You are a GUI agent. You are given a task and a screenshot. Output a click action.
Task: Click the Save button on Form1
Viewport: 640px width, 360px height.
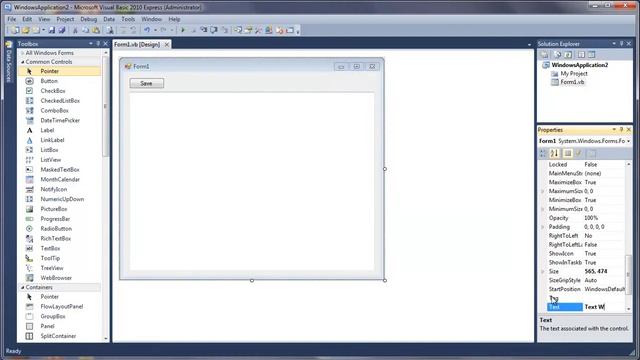(147, 83)
